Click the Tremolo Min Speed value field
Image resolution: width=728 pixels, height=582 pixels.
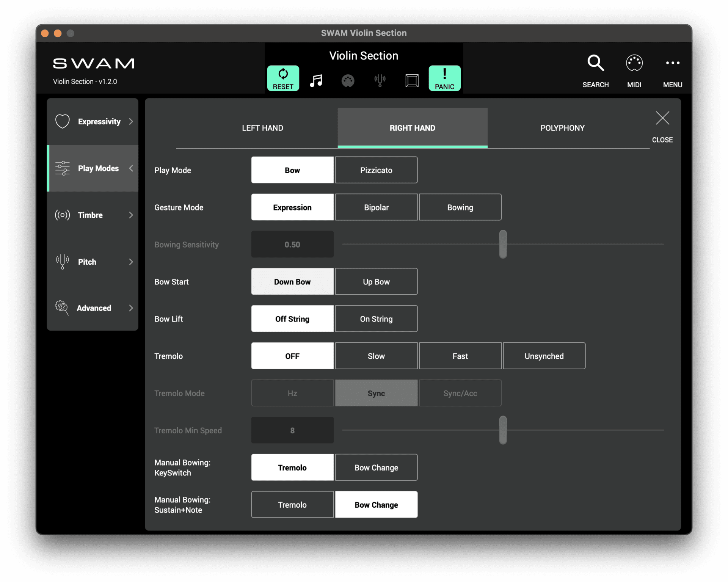coord(292,430)
